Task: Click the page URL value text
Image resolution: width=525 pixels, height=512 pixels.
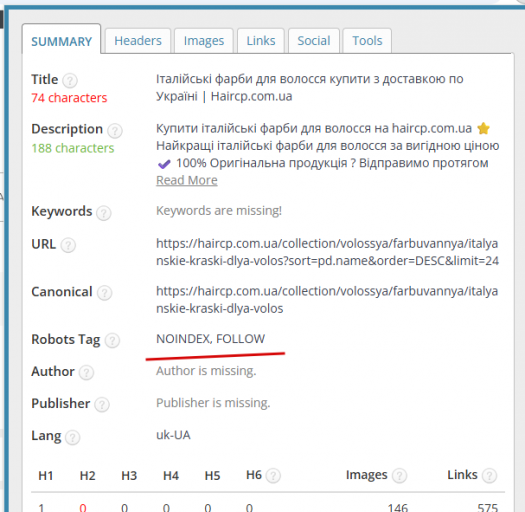Action: [327, 252]
